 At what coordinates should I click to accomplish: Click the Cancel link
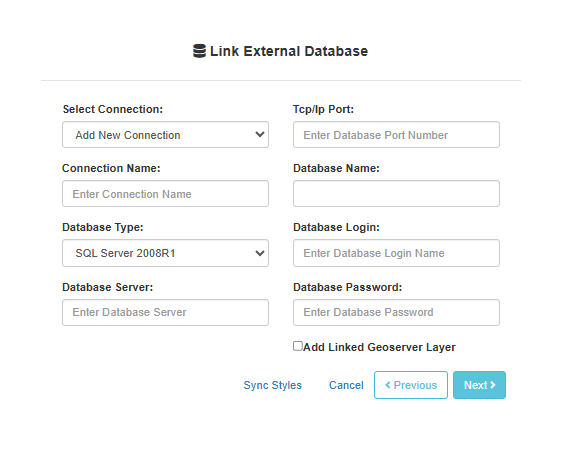pyautogui.click(x=346, y=385)
